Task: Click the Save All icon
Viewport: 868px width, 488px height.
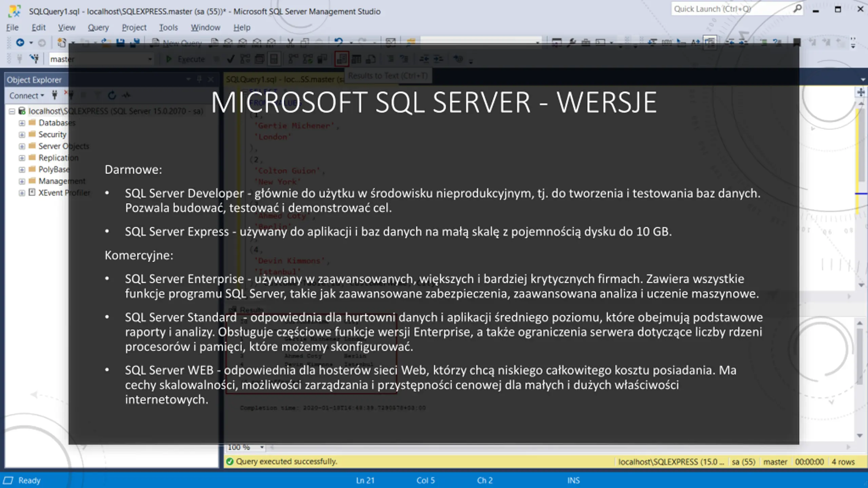Action: 135,43
